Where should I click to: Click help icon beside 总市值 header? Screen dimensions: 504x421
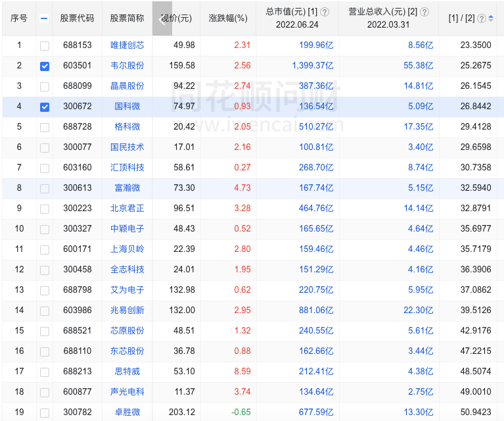pos(325,12)
